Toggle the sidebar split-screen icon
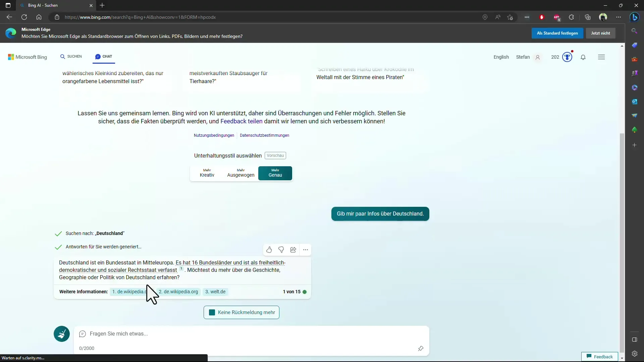 tap(634, 340)
